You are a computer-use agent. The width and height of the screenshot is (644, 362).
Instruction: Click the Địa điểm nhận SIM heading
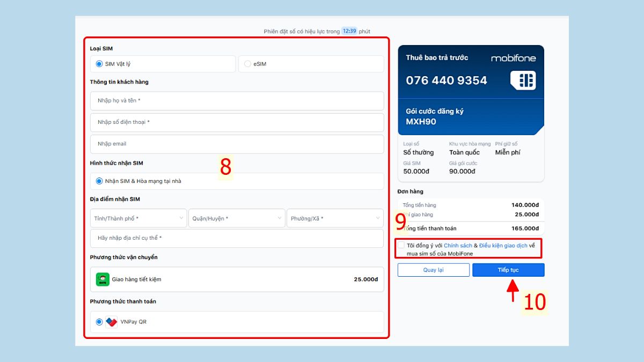[115, 199]
